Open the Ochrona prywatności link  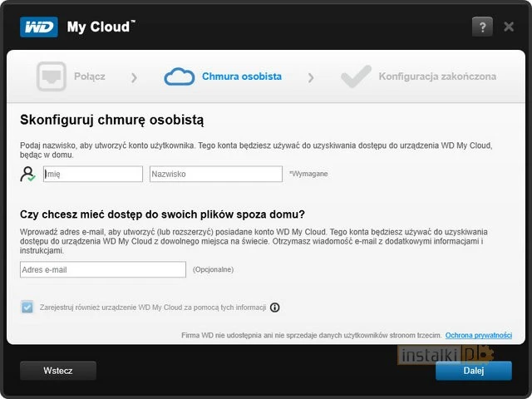point(479,335)
